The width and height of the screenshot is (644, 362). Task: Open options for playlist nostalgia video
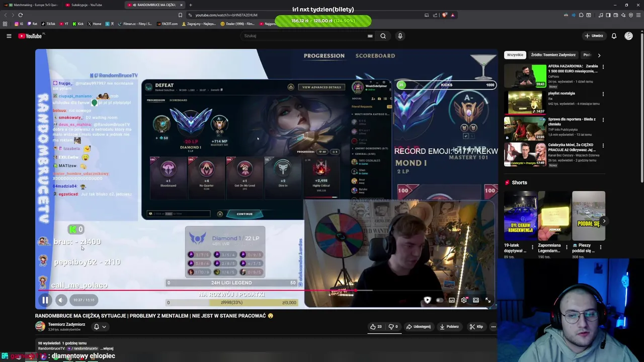tap(603, 94)
